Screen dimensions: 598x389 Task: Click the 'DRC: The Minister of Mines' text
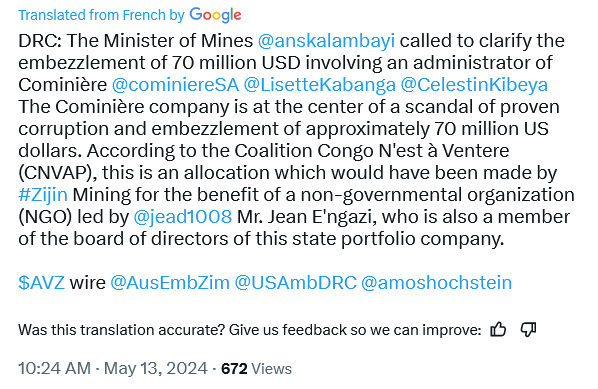coord(135,41)
